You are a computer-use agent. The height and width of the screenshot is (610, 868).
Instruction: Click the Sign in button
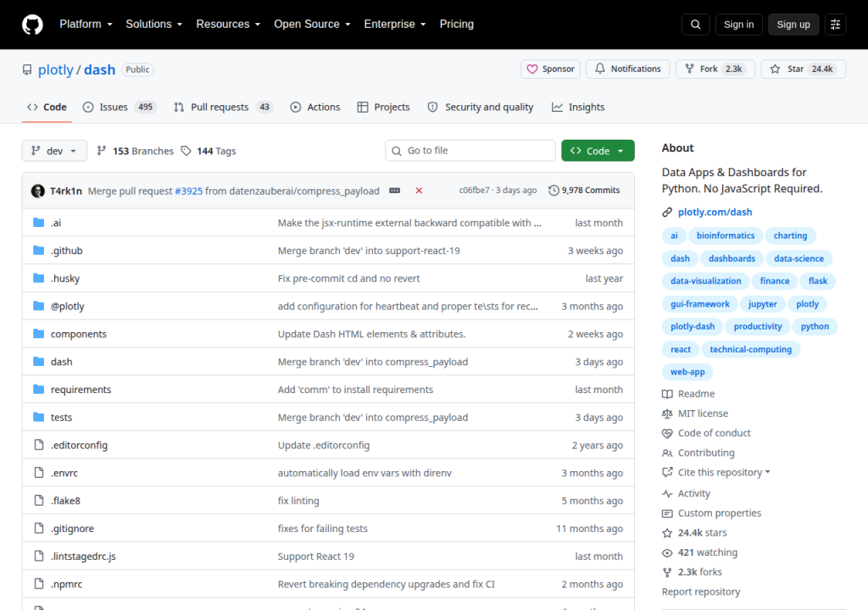[738, 25]
